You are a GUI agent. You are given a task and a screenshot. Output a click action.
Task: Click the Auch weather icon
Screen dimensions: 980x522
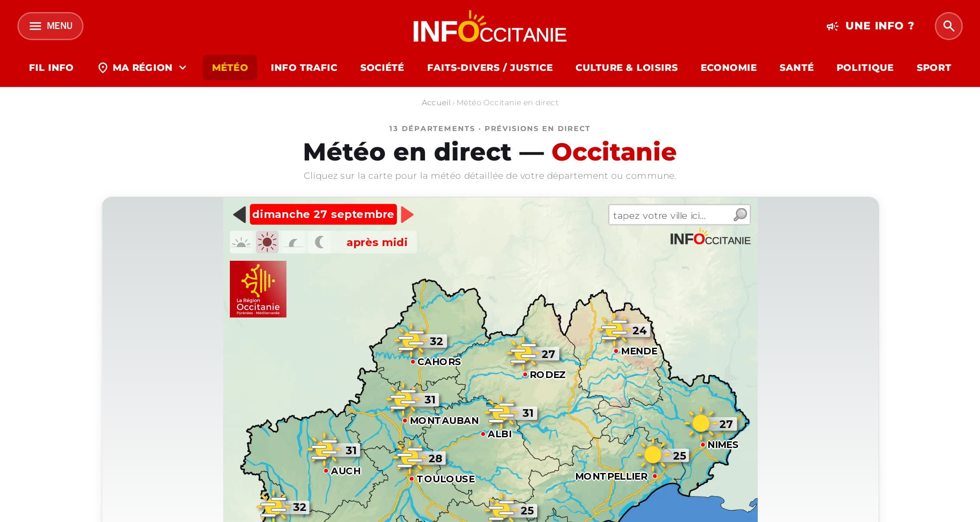[x=325, y=449]
